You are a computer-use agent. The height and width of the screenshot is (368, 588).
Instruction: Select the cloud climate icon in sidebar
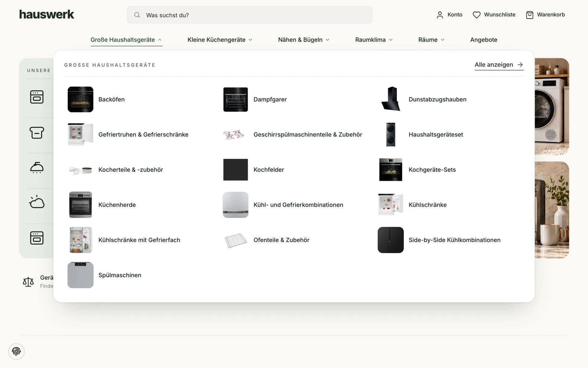(37, 202)
